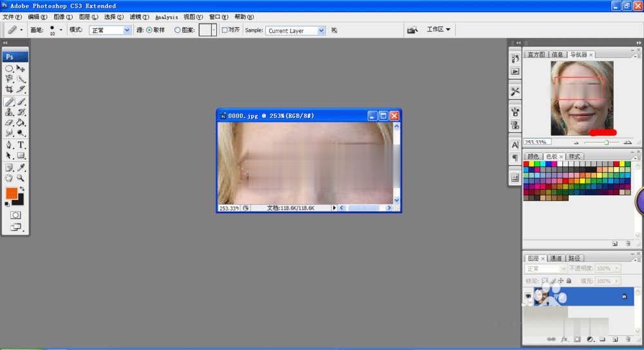Select the History Brush tool
This screenshot has width=644, height=350.
[21, 112]
